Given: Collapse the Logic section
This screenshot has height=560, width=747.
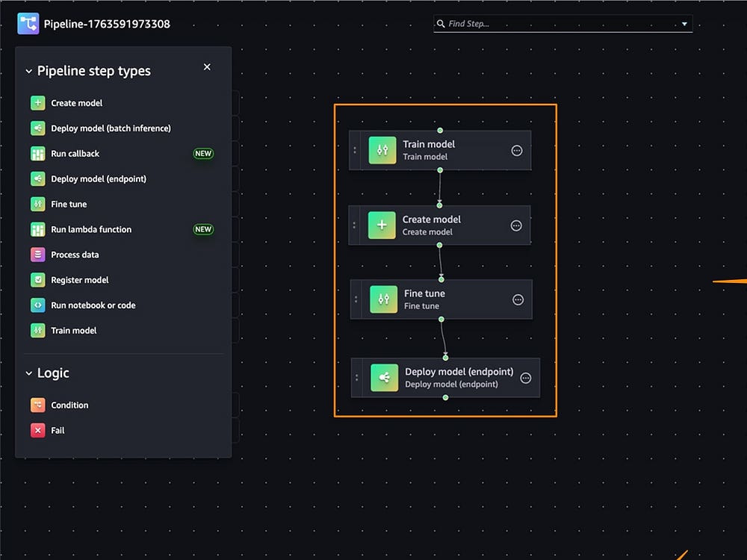Looking at the screenshot, I should click(x=28, y=373).
